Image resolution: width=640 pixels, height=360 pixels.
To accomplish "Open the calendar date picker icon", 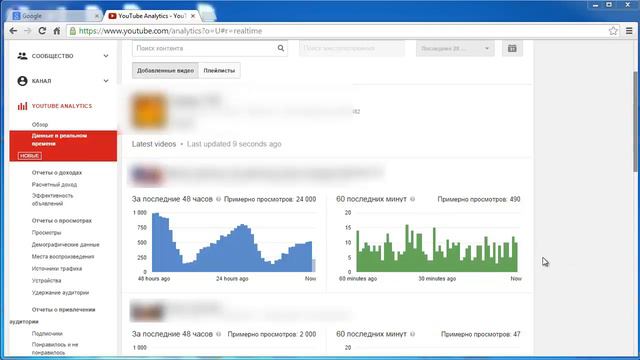I will click(x=512, y=49).
